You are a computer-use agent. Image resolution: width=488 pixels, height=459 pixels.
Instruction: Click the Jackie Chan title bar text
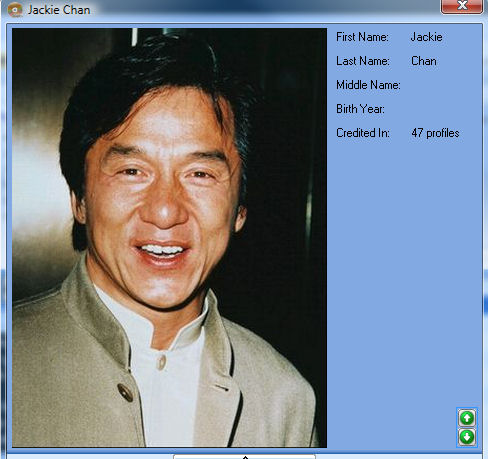point(59,10)
